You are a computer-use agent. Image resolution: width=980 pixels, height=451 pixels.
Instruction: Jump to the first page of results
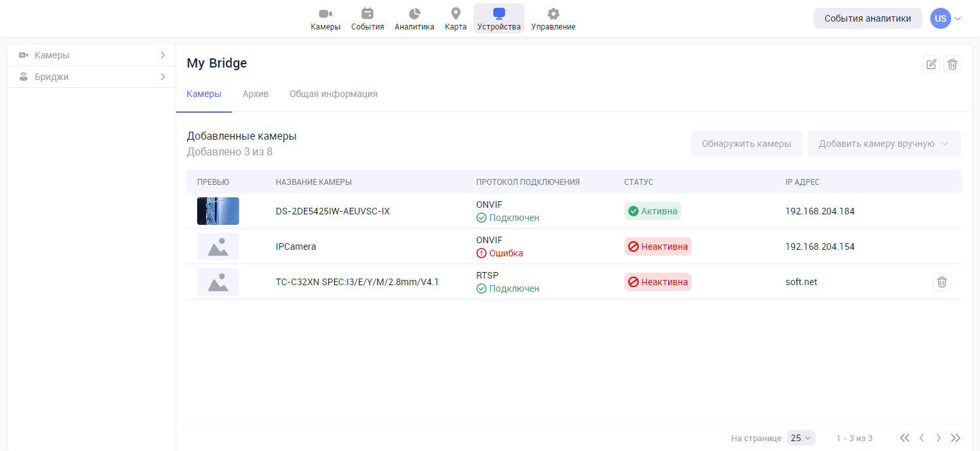click(905, 438)
